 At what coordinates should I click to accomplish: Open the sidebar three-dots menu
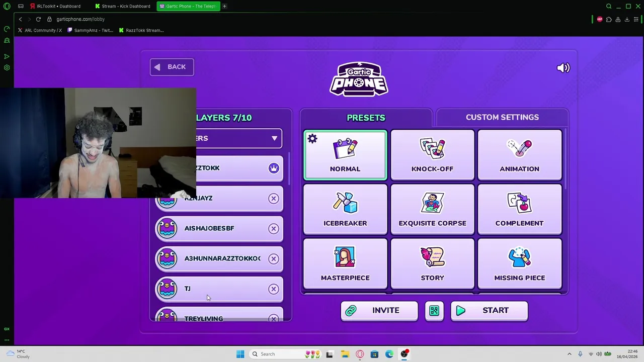click(7, 340)
